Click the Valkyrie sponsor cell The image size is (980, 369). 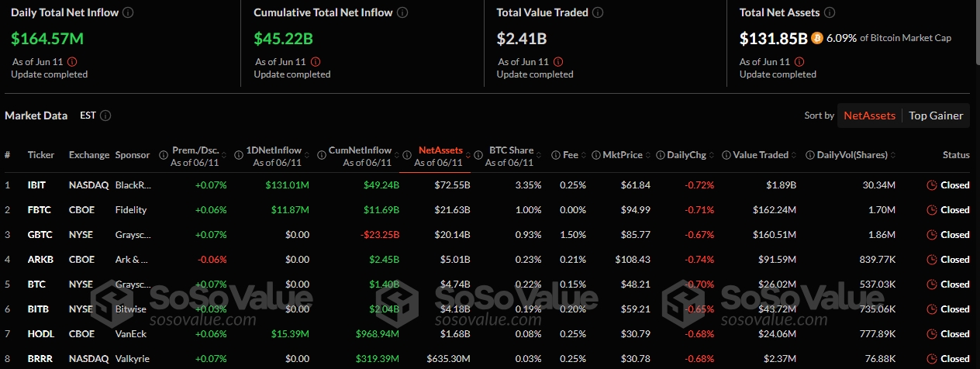pos(132,359)
